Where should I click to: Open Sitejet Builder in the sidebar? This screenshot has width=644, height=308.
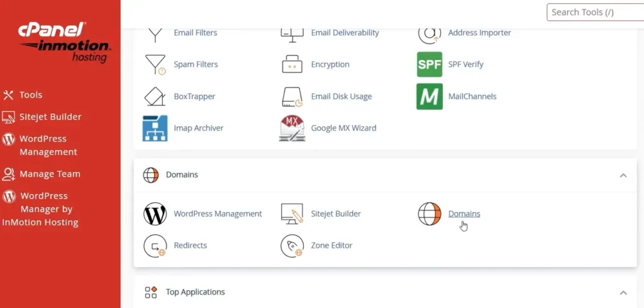pos(50,117)
